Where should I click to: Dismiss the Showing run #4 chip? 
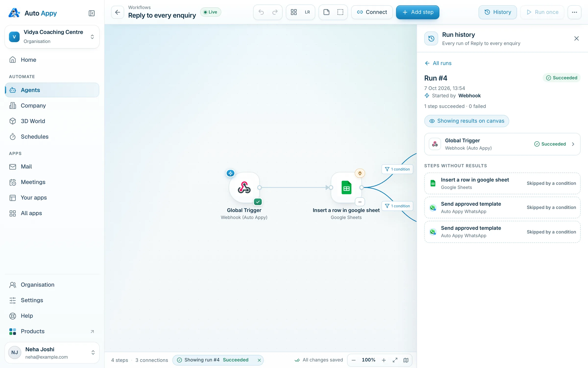(x=259, y=360)
